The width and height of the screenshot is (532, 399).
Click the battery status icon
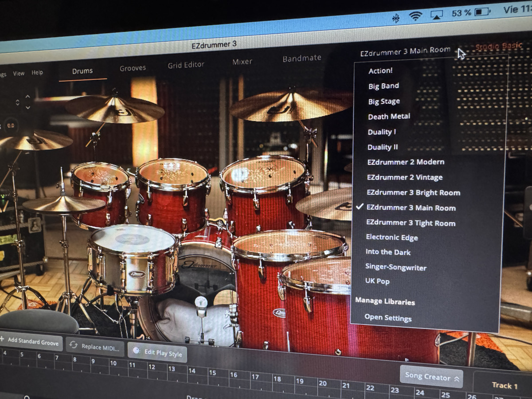click(x=482, y=12)
